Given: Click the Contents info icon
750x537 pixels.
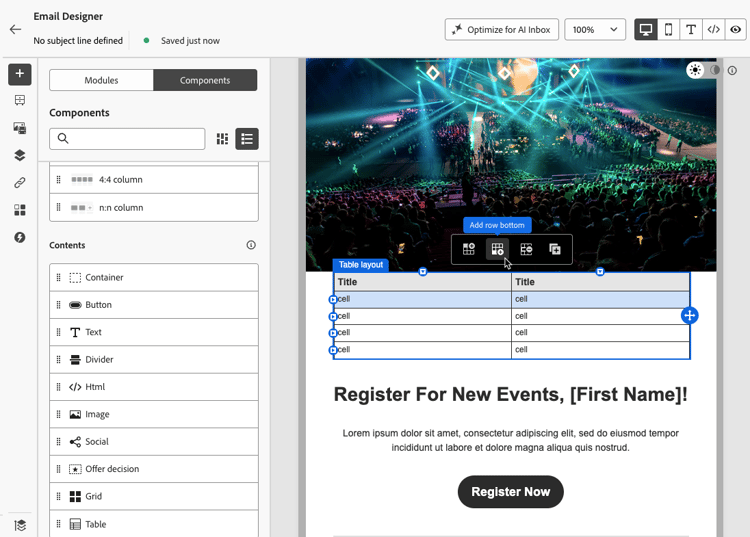Looking at the screenshot, I should point(251,245).
